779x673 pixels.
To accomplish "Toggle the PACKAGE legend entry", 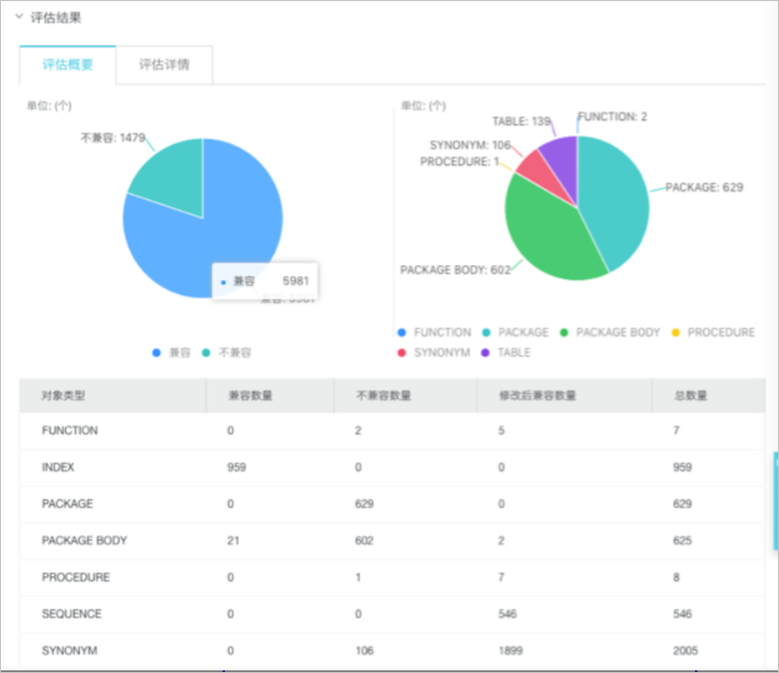I will click(x=516, y=332).
